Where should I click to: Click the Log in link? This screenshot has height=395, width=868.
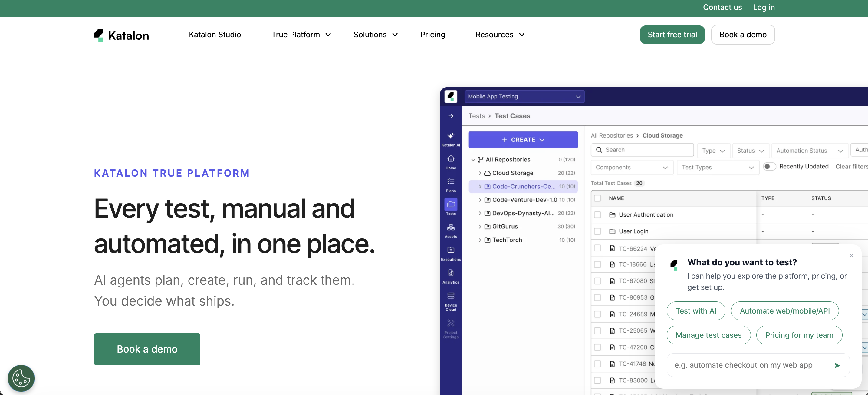coord(764,7)
